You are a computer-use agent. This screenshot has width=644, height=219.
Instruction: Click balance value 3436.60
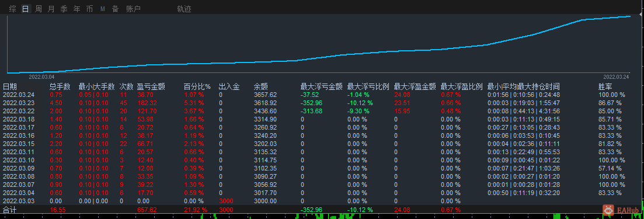click(265, 111)
